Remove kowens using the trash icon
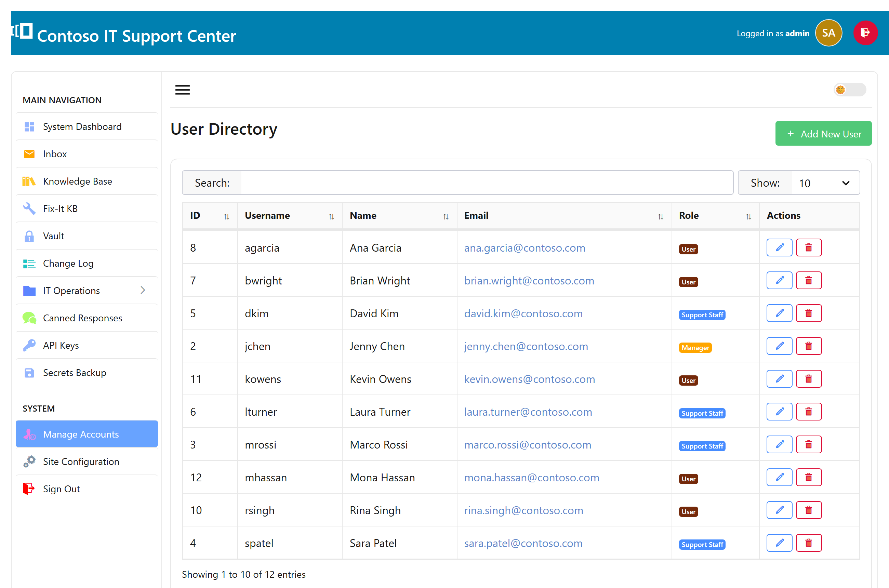Viewport: 889px width, 588px height. (x=808, y=379)
